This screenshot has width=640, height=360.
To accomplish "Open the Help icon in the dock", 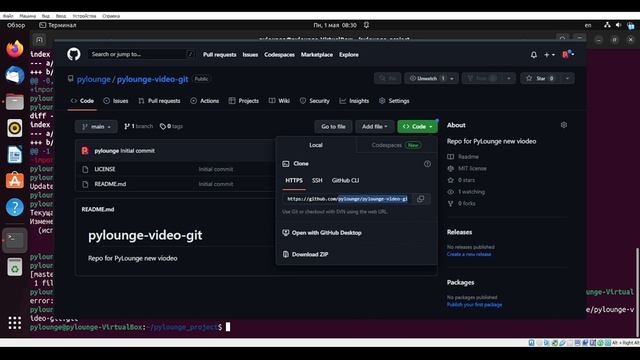I will [15, 207].
